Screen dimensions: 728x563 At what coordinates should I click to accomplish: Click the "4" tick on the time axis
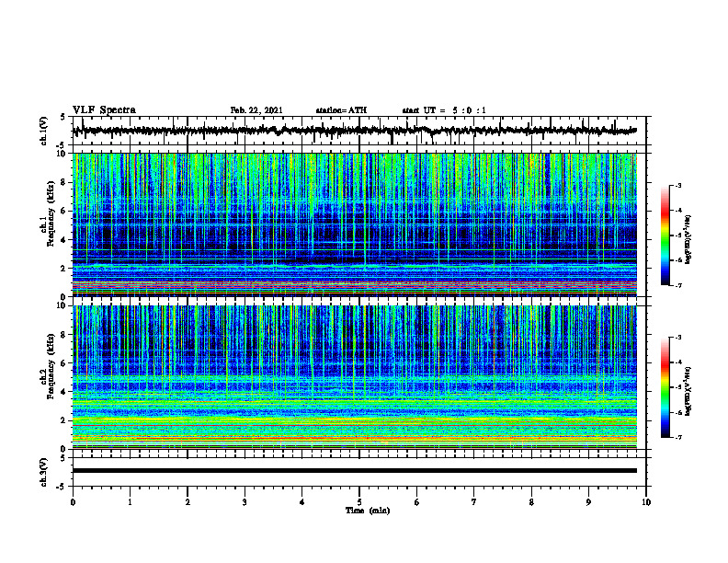tap(302, 502)
